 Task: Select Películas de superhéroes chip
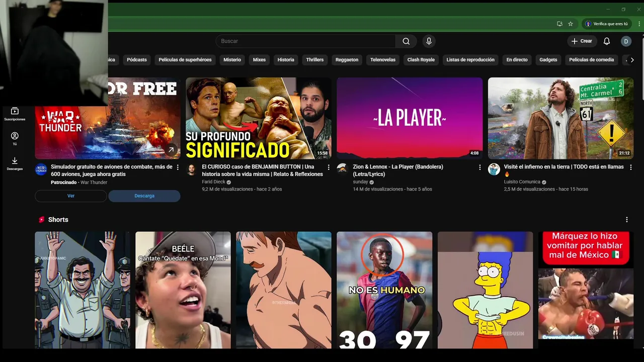click(185, 60)
